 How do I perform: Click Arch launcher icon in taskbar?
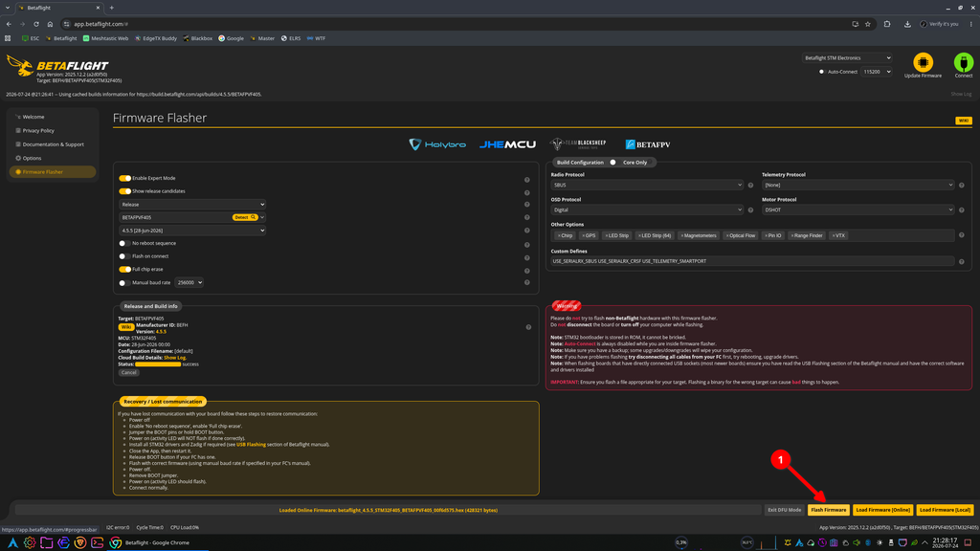pos(12,543)
